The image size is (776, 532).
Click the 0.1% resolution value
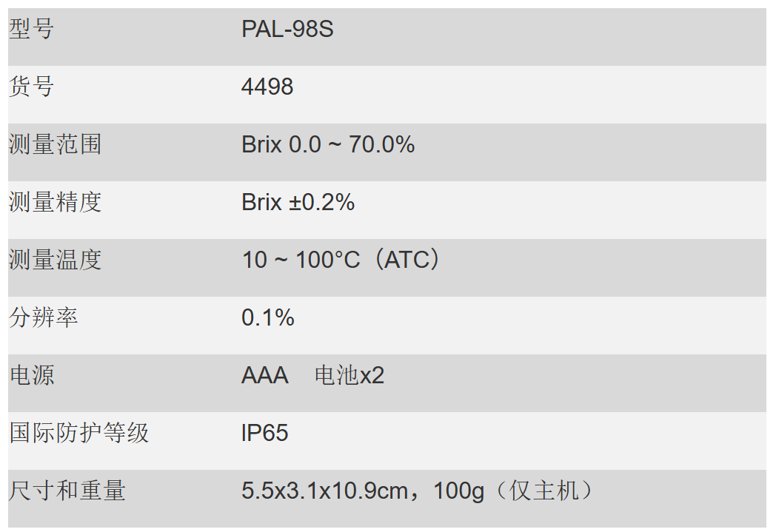point(268,318)
